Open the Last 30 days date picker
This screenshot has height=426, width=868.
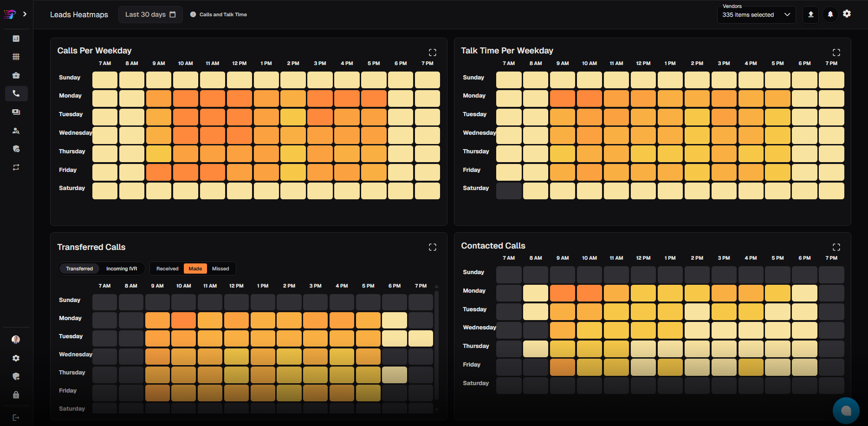pyautogui.click(x=150, y=14)
